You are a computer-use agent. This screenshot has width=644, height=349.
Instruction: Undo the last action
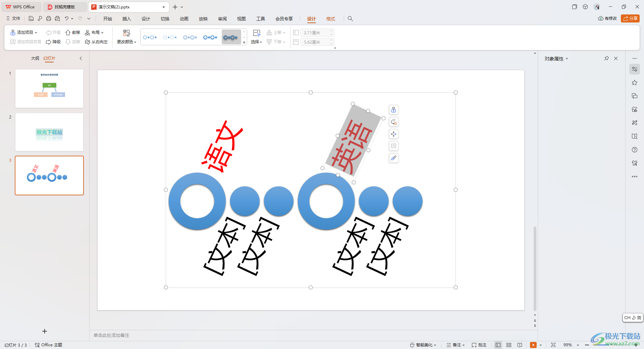tap(67, 18)
